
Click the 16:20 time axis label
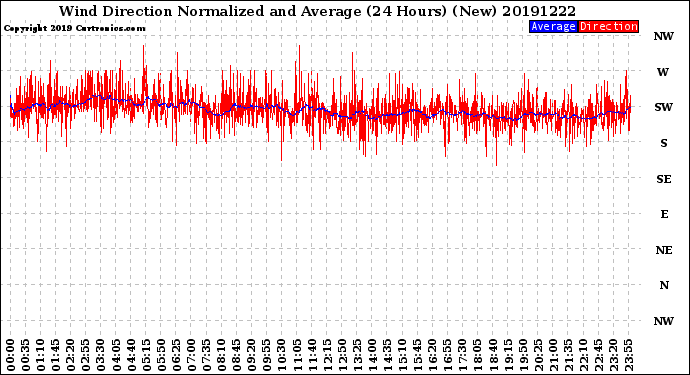432,355
